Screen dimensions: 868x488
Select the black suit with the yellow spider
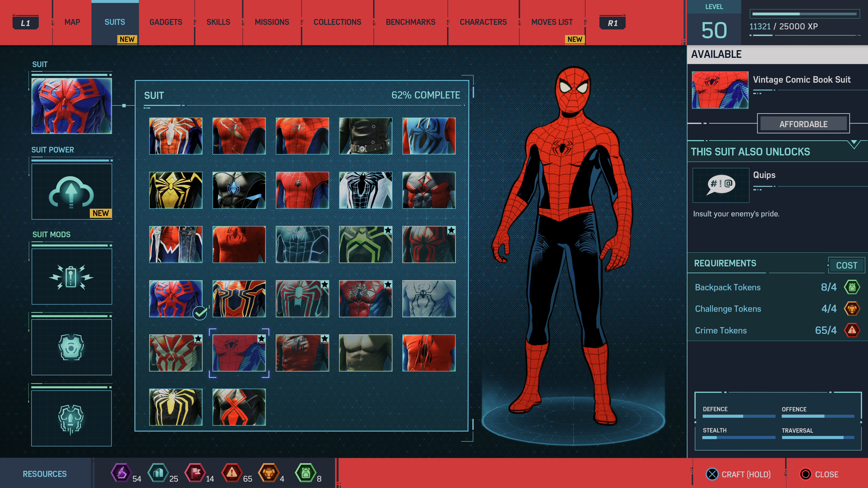pos(176,407)
